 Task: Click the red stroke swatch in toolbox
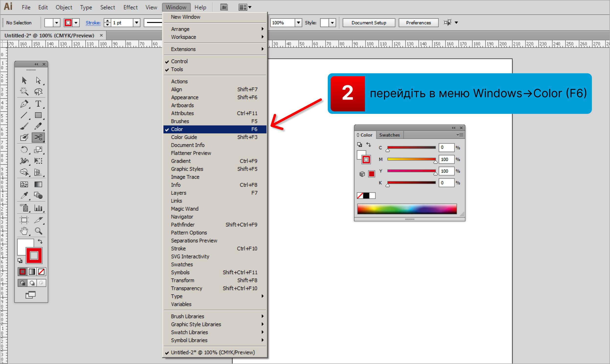pos(34,256)
